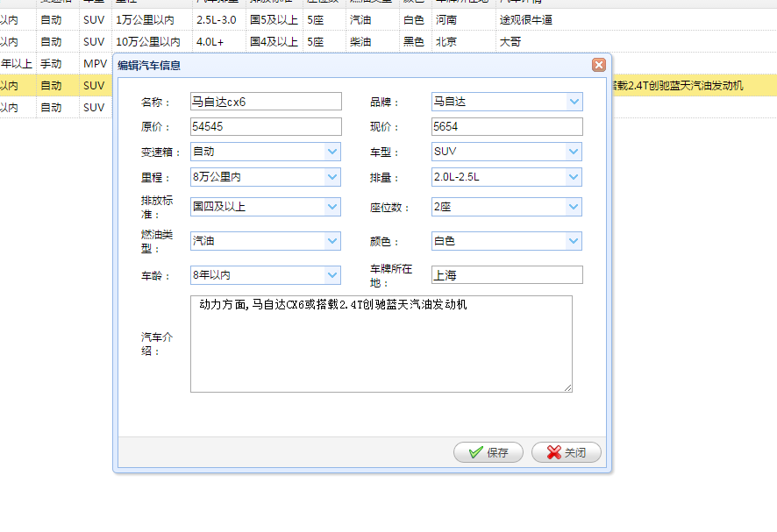Viewport: 777px width, 532px height.
Task: Open the 品牌 dropdown arrow
Action: pos(574,102)
